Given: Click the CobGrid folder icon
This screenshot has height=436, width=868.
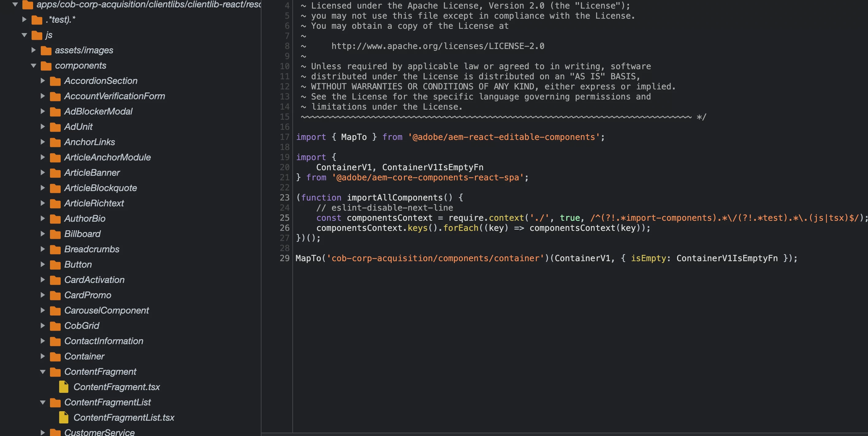Looking at the screenshot, I should [55, 326].
